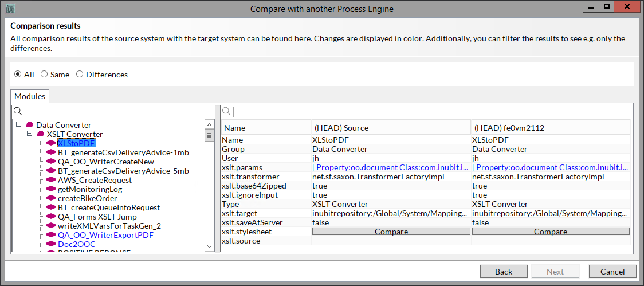644x286 pixels.
Task: Click the xslt.saveAtServer row label
Action: (252, 222)
